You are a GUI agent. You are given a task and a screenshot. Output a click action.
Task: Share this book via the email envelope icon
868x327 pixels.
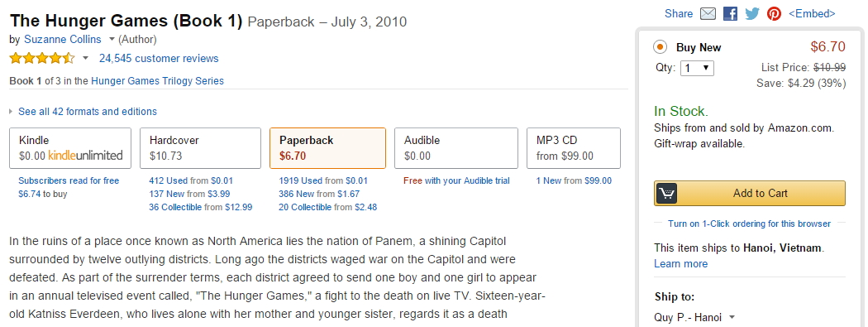click(x=708, y=13)
